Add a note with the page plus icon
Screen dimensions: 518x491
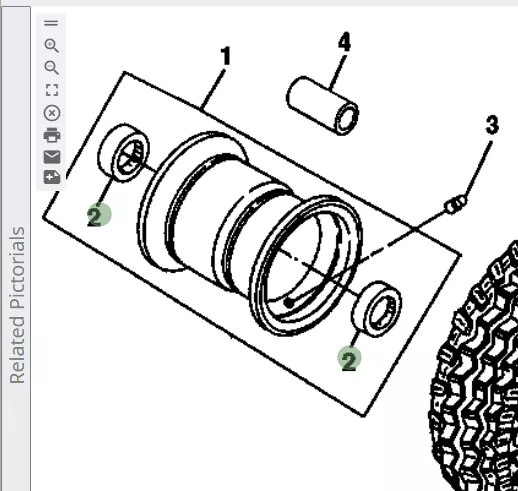pyautogui.click(x=52, y=177)
